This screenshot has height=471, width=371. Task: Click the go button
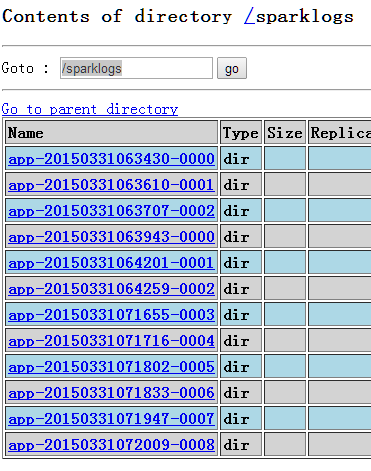(x=232, y=68)
